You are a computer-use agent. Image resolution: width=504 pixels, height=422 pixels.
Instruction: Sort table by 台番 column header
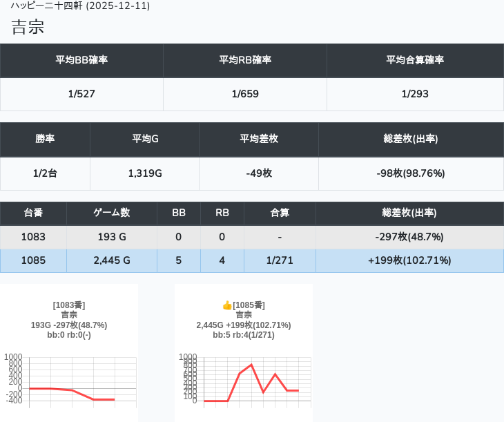click(x=33, y=213)
